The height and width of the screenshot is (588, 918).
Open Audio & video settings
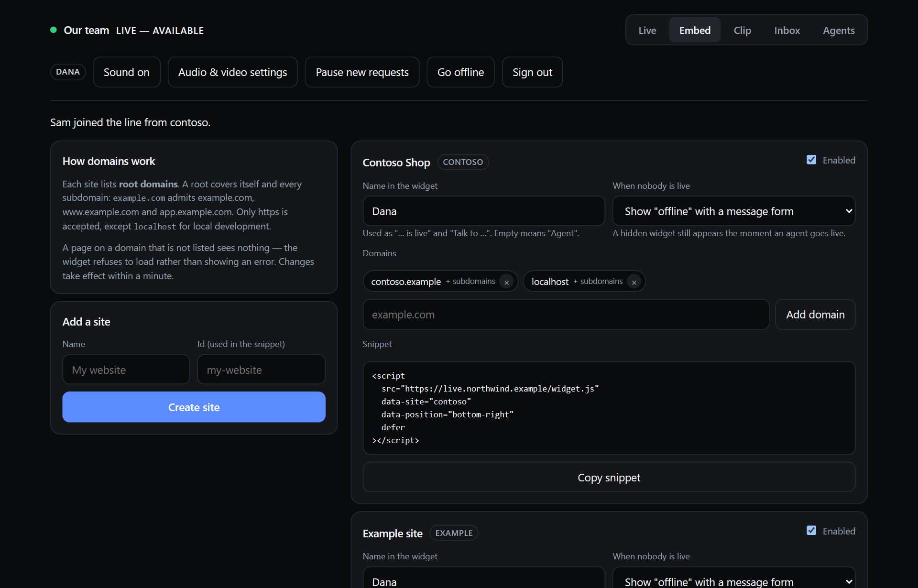click(233, 72)
